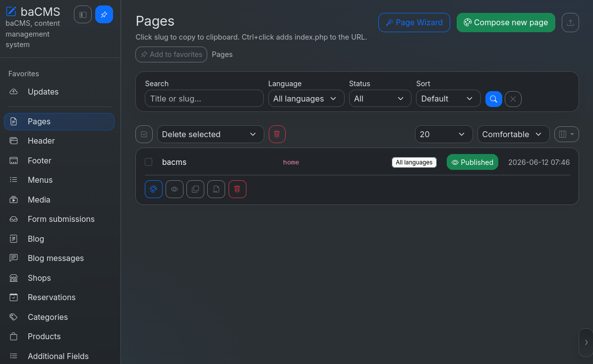593x364 pixels.
Task: Open the Menus section
Action: pos(59,180)
